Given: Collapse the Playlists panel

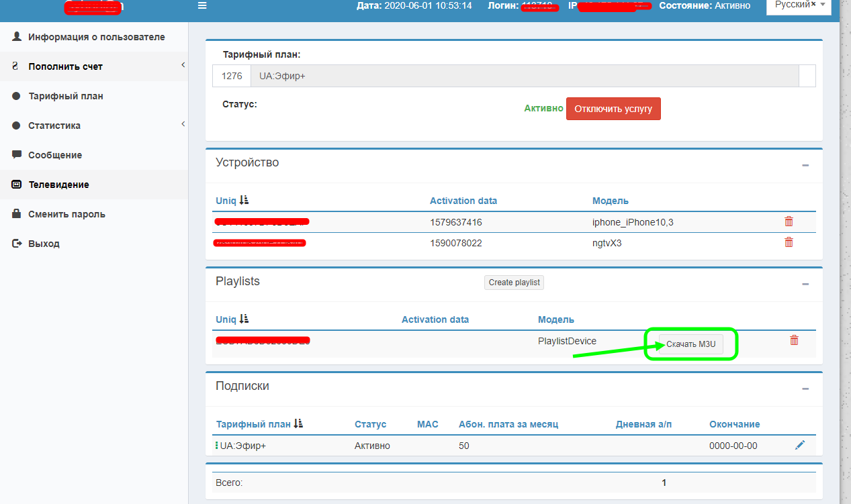Looking at the screenshot, I should coord(805,284).
